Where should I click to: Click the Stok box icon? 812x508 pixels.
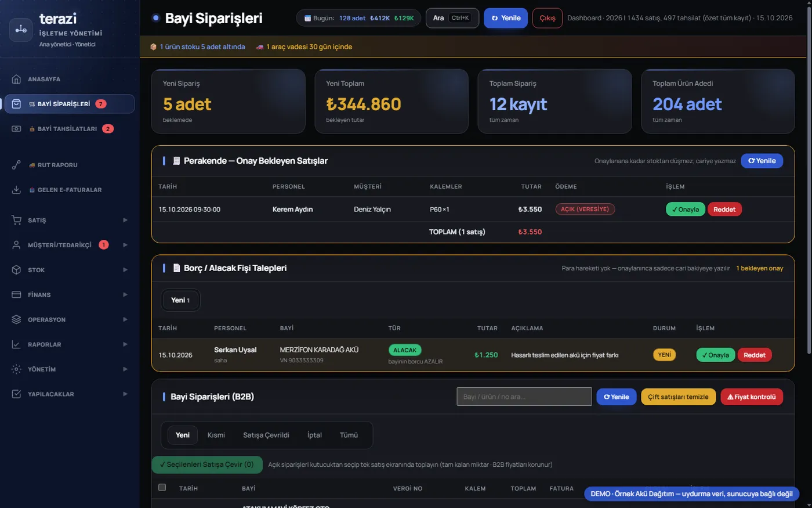pos(16,270)
